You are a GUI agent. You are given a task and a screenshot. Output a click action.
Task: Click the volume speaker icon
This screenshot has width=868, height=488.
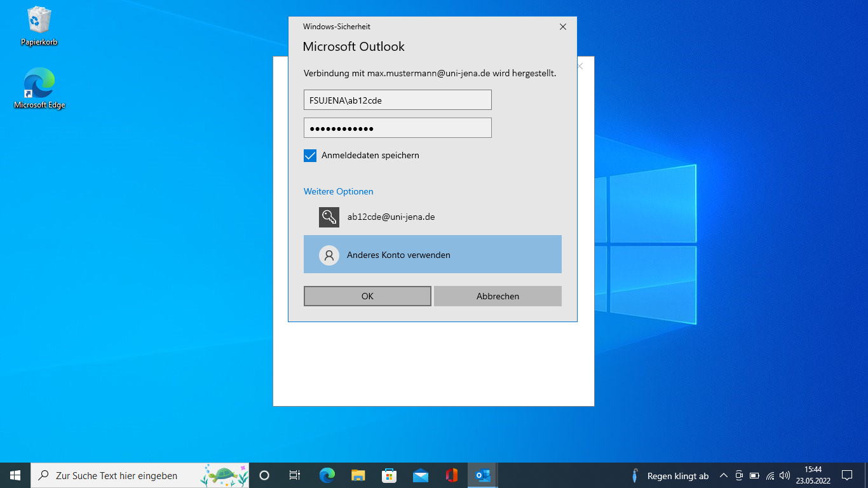click(785, 475)
